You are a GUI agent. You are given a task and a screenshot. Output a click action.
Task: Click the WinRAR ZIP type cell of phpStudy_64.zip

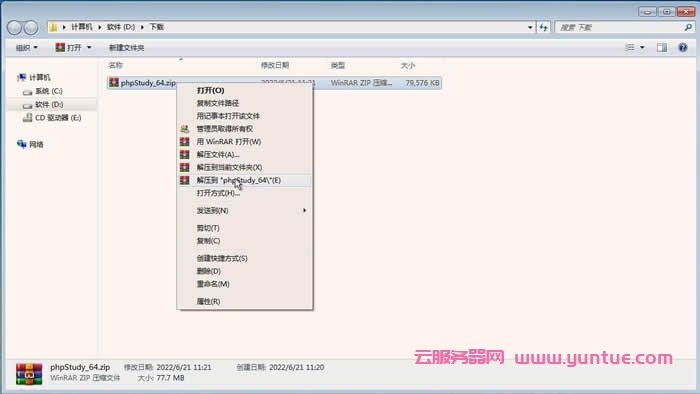pyautogui.click(x=362, y=83)
